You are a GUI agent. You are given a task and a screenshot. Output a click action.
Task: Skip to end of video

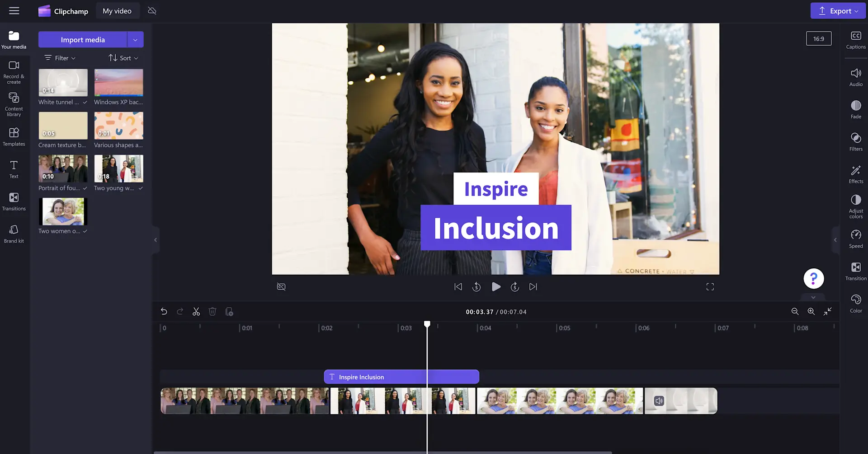pyautogui.click(x=533, y=287)
